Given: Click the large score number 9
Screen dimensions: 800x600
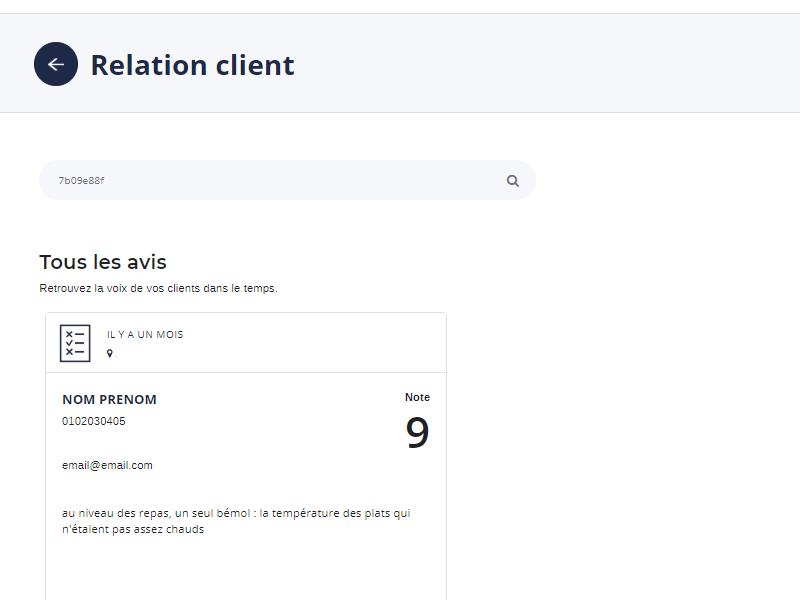Looking at the screenshot, I should (x=417, y=433).
